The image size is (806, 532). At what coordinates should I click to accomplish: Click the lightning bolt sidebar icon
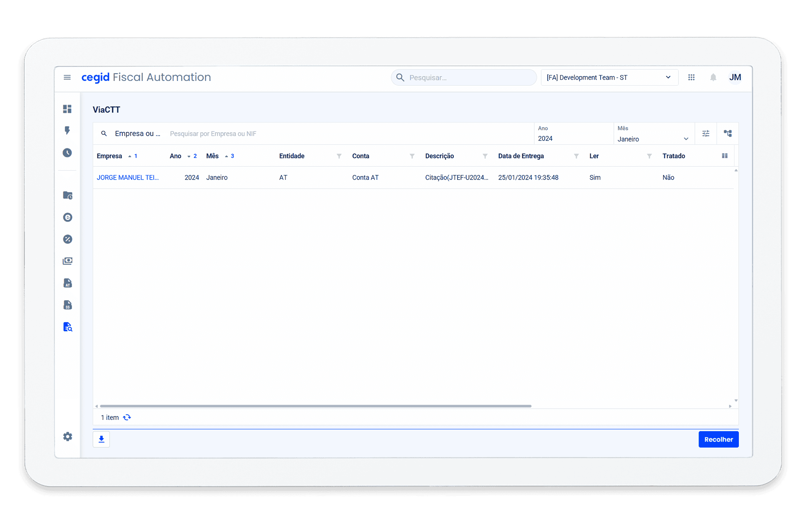[67, 130]
